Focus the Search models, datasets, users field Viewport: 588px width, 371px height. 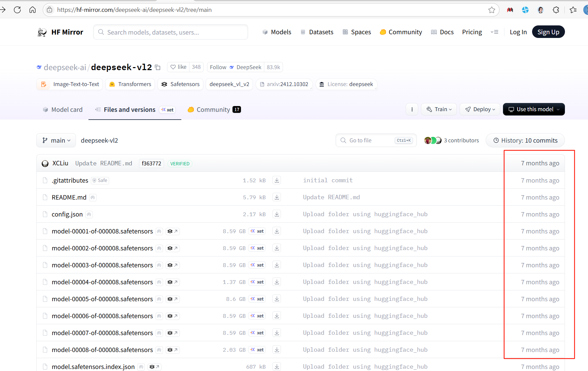pyautogui.click(x=170, y=32)
